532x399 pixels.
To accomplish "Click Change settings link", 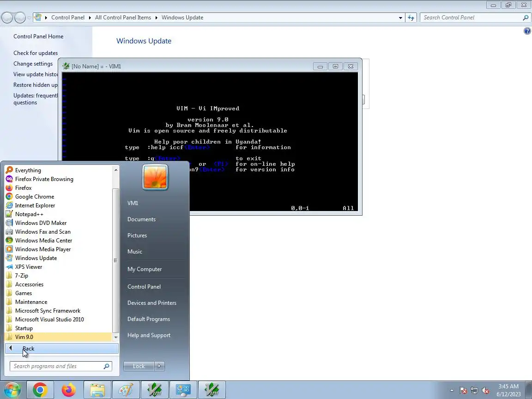I will tap(33, 64).
